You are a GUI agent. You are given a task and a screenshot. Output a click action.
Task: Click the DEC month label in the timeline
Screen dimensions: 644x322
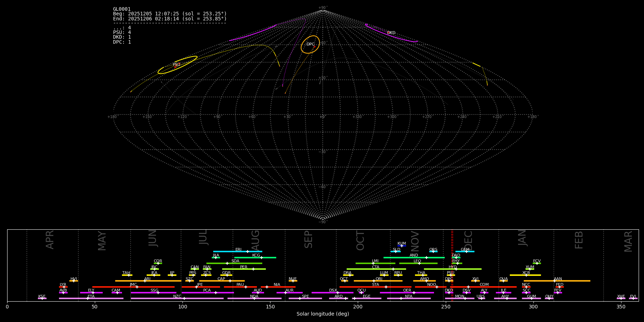click(x=468, y=240)
